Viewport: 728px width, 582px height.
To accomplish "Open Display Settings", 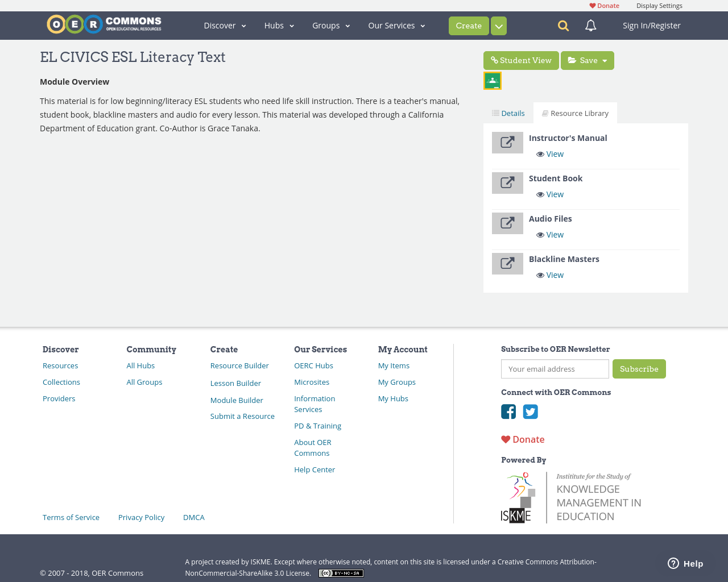I will point(659,6).
